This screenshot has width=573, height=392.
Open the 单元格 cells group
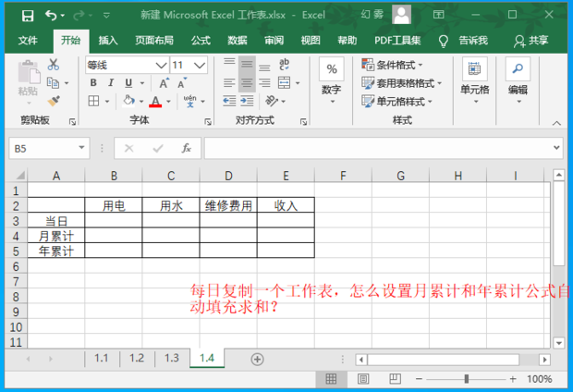475,80
